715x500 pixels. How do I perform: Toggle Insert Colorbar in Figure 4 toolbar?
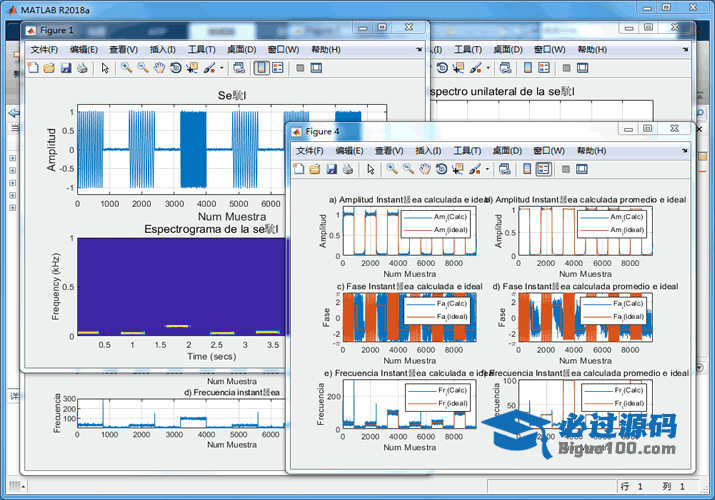point(527,170)
